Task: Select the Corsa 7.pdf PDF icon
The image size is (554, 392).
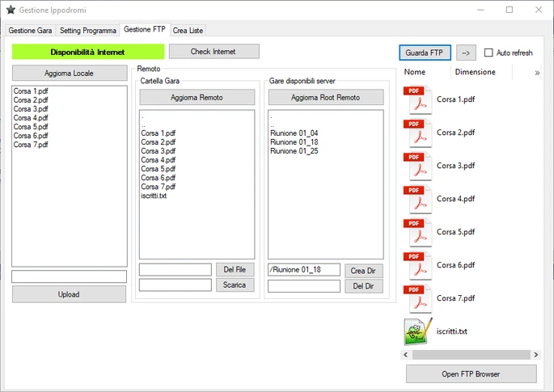Action: [417, 299]
